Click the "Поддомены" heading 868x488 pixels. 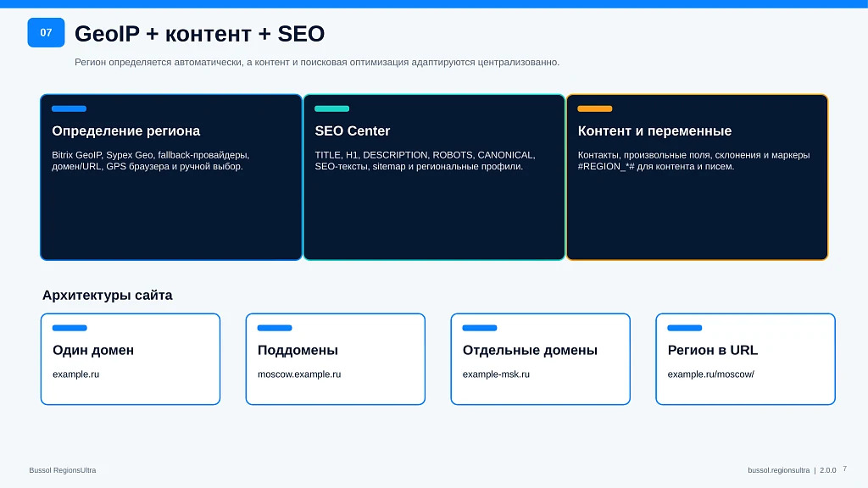pyautogui.click(x=298, y=350)
